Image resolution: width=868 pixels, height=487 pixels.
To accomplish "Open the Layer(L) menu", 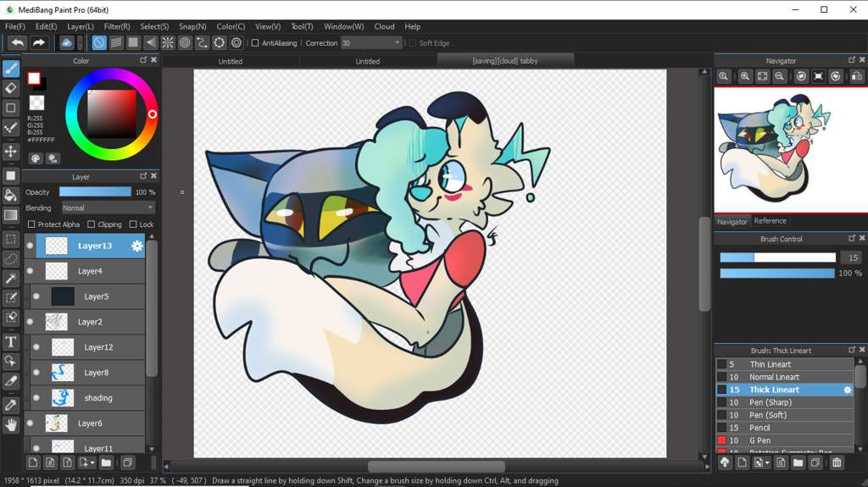I will (x=81, y=26).
